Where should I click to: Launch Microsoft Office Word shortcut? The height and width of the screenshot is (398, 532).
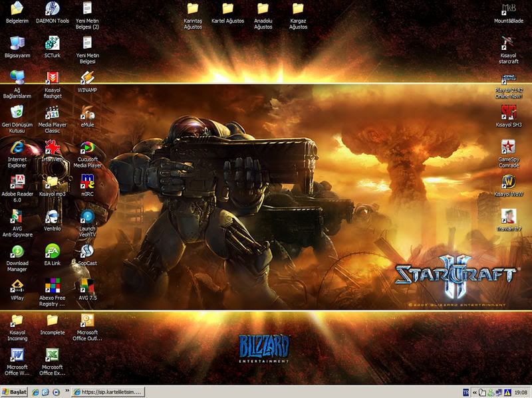click(17, 362)
